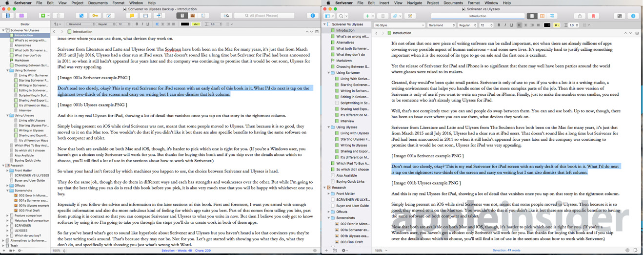Open Insert menu in right menu bar
Viewport: 644px width, 255px height.
coord(384,3)
